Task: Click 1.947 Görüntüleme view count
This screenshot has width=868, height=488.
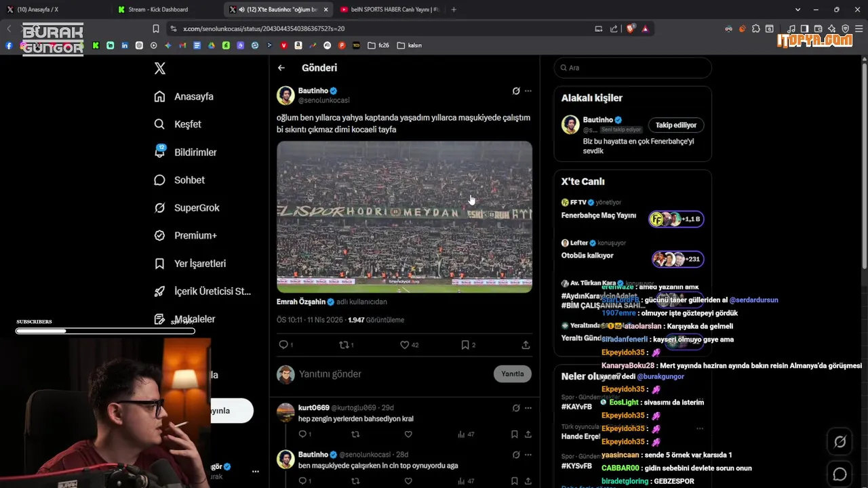Action: click(x=376, y=320)
